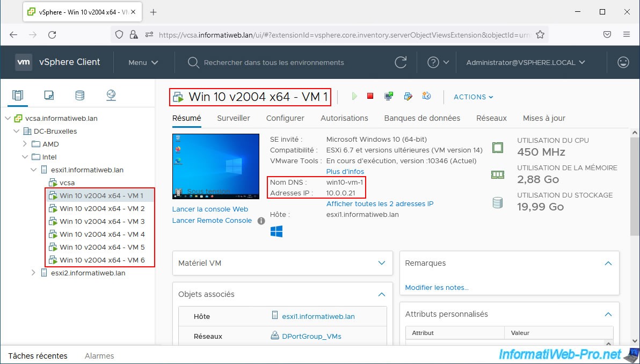Open the Administrator@VSPHERE.LOCAL user menu
This screenshot has width=640, height=364.
coord(526,62)
